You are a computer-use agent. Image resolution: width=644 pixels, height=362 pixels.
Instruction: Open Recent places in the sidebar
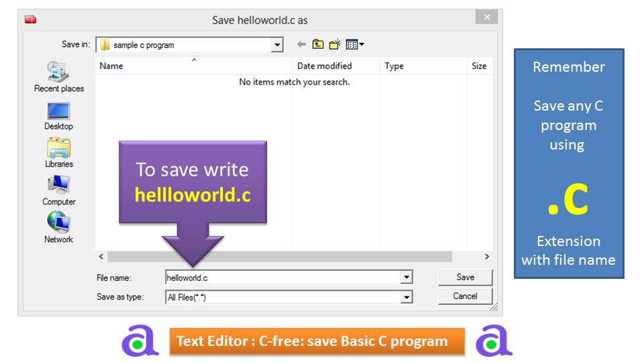coord(59,76)
